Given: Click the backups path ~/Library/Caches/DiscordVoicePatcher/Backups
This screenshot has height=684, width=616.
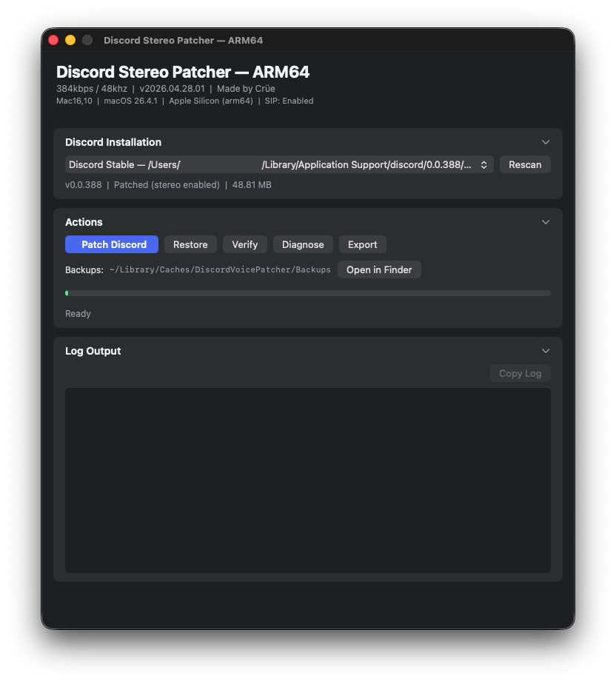Looking at the screenshot, I should point(220,269).
